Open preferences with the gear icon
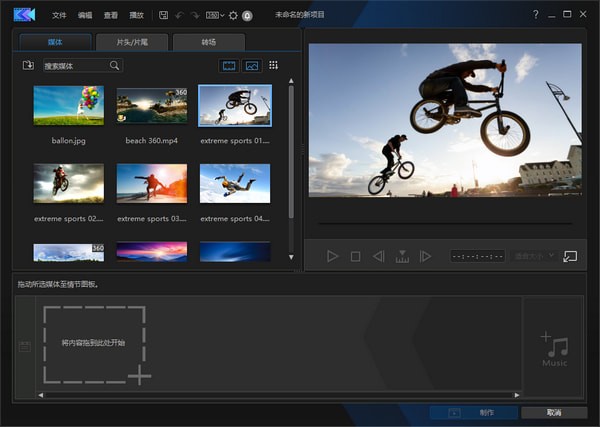The image size is (600, 427). click(233, 16)
